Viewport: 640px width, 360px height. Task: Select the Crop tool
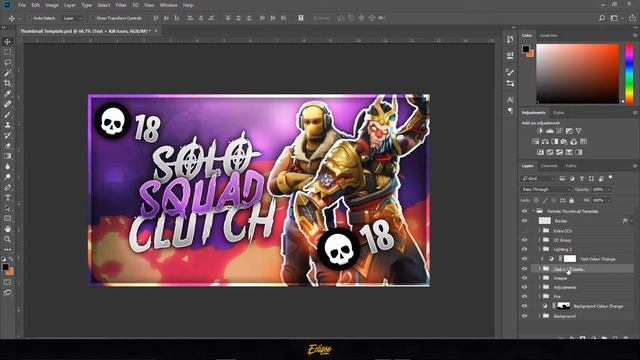[x=7, y=83]
